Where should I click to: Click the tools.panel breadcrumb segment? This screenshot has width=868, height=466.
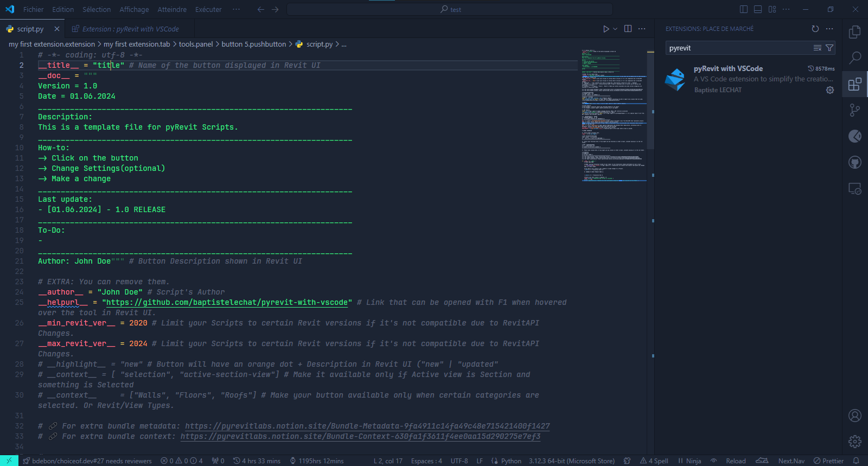(x=196, y=44)
